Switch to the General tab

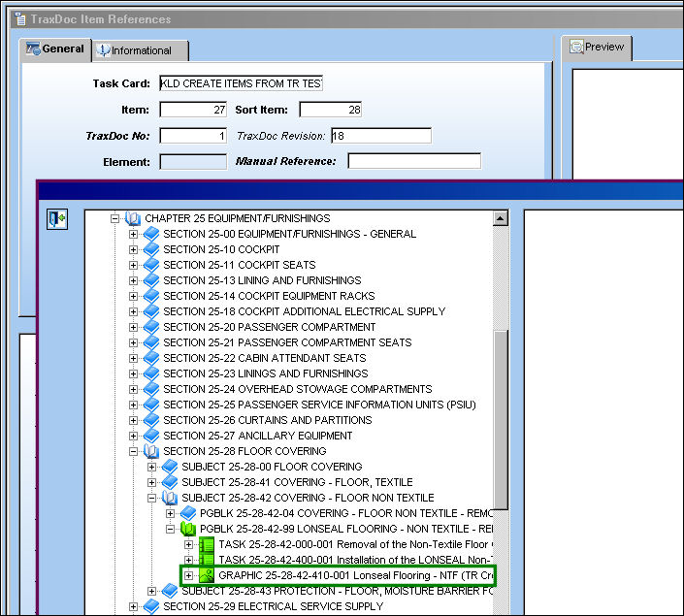click(55, 49)
